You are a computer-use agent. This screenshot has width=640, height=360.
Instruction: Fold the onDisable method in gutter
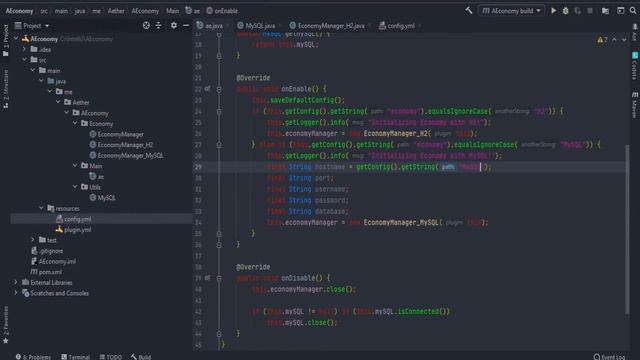(219, 278)
